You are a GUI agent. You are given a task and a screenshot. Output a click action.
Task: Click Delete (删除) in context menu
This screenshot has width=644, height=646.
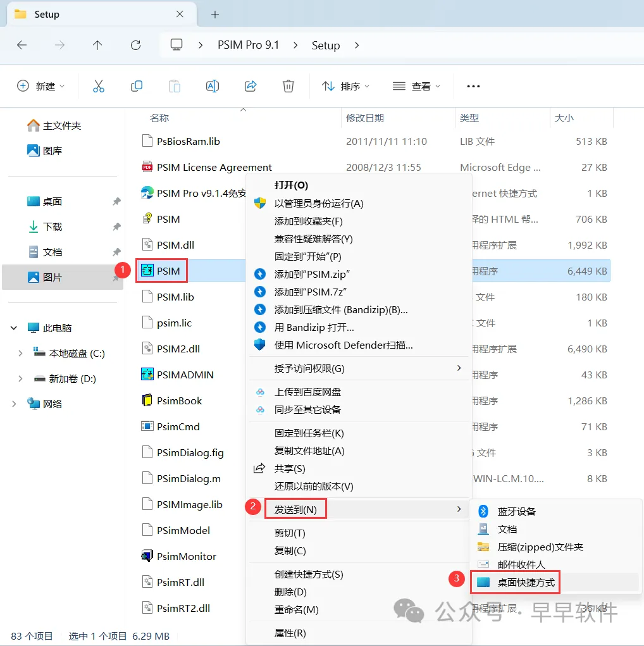point(359,592)
